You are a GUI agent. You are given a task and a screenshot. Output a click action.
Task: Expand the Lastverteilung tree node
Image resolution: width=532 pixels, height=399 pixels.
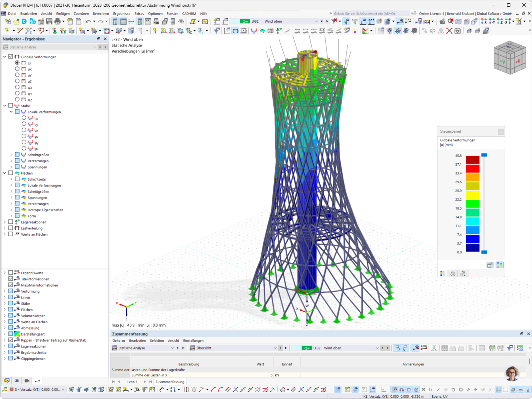tap(5, 228)
